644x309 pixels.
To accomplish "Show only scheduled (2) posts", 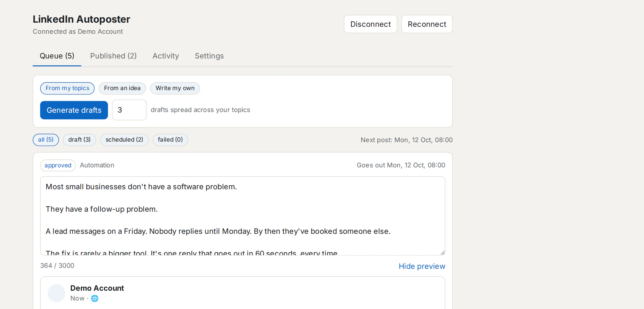I will tap(124, 140).
